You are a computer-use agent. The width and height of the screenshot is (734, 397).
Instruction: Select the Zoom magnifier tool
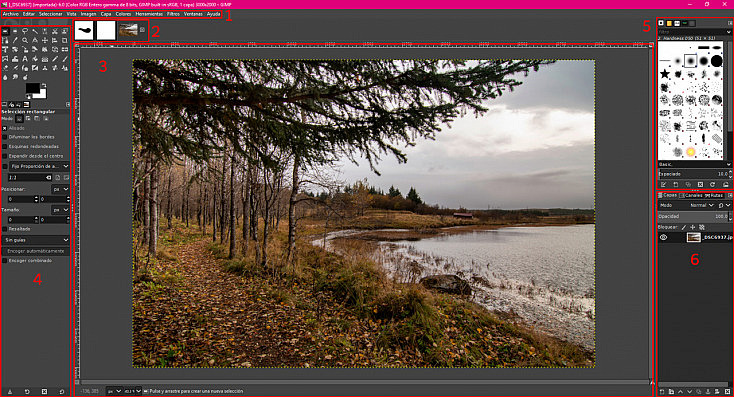tap(25, 40)
